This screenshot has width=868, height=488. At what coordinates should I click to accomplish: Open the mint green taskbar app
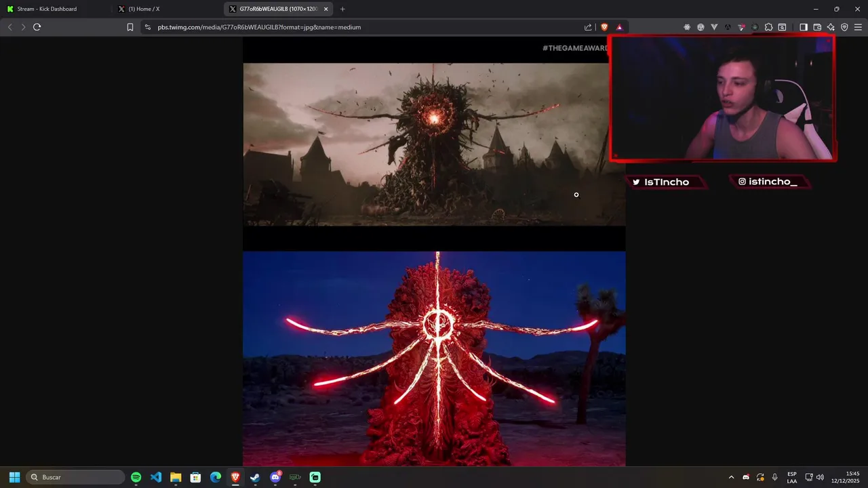[315, 477]
